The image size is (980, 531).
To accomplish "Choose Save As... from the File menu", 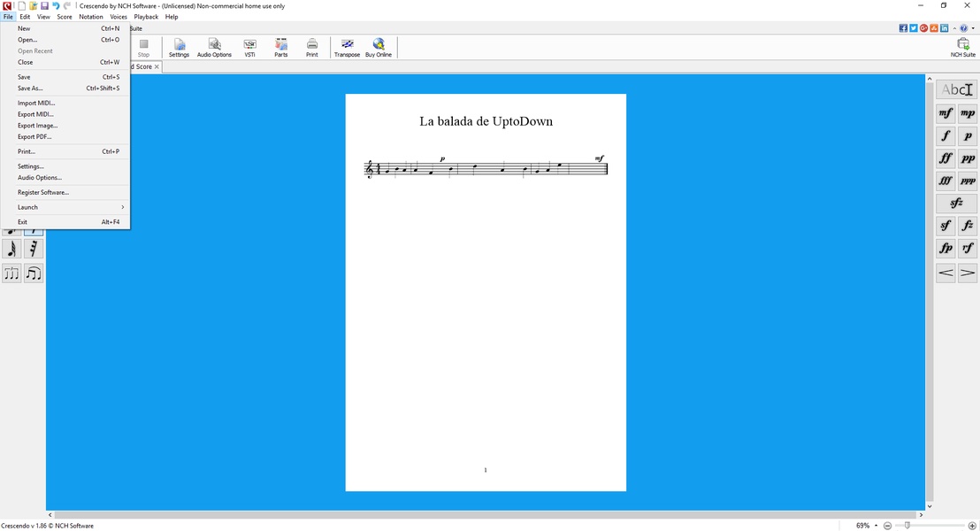I will [x=65, y=88].
